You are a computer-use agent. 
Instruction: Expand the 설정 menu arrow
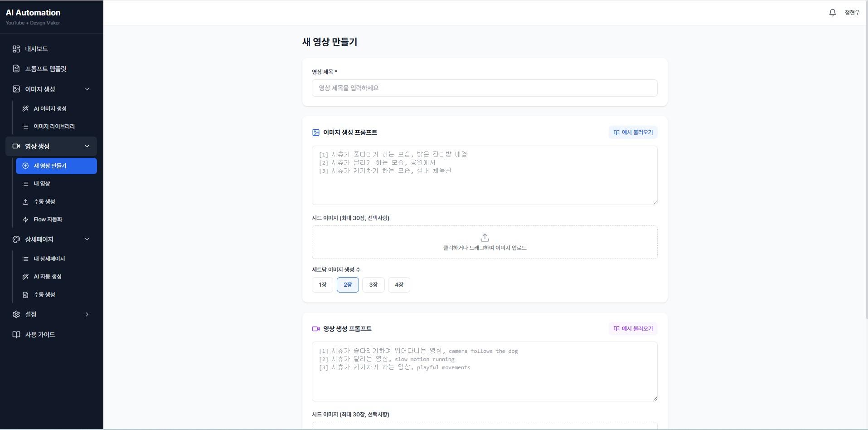point(87,314)
